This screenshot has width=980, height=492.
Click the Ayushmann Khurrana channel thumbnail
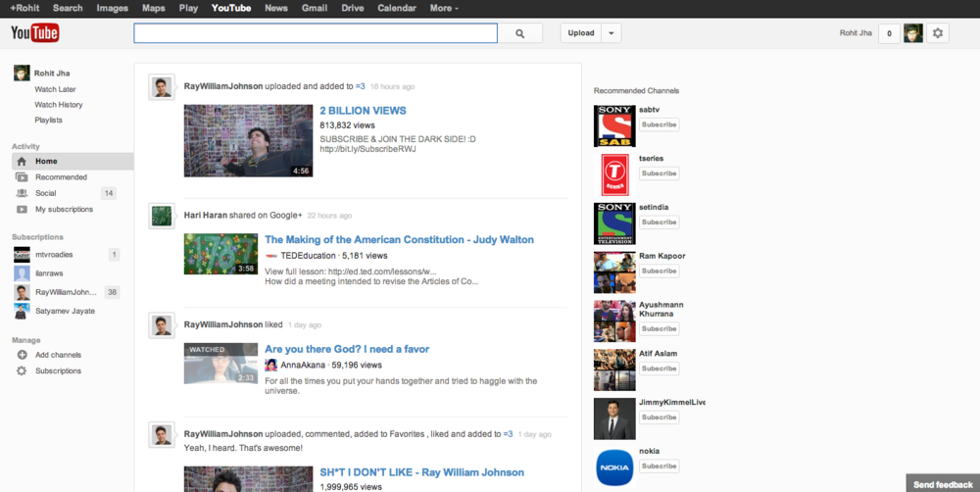(614, 321)
